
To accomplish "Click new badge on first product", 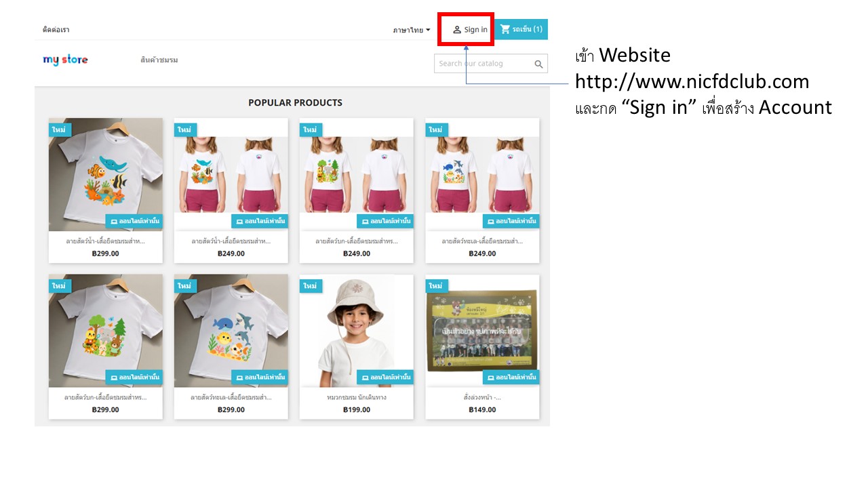I will (60, 129).
